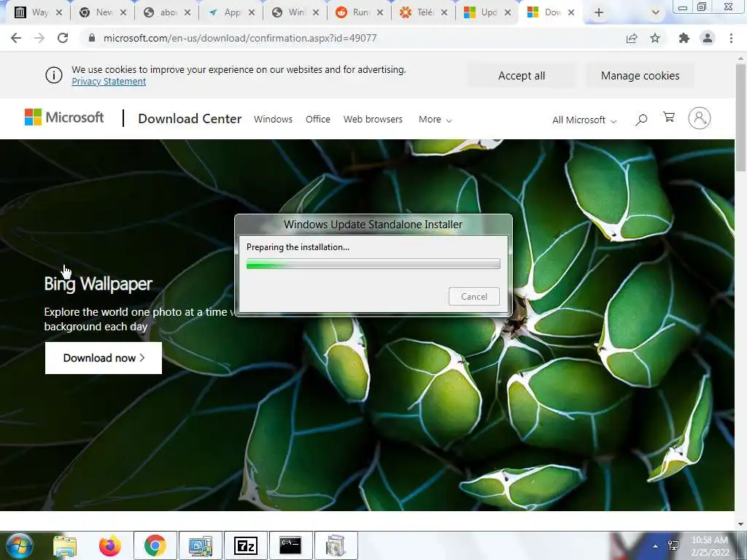The width and height of the screenshot is (747, 560).
Task: Open the Web browsers navigation link
Action: tap(373, 120)
